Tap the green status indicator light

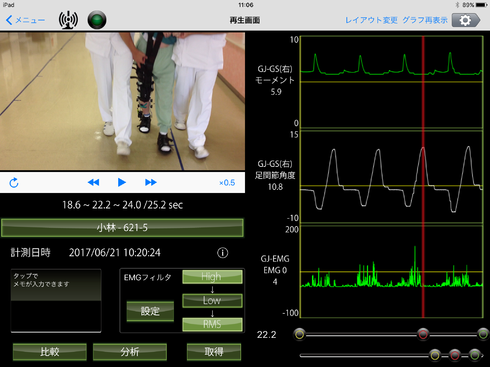tap(97, 20)
